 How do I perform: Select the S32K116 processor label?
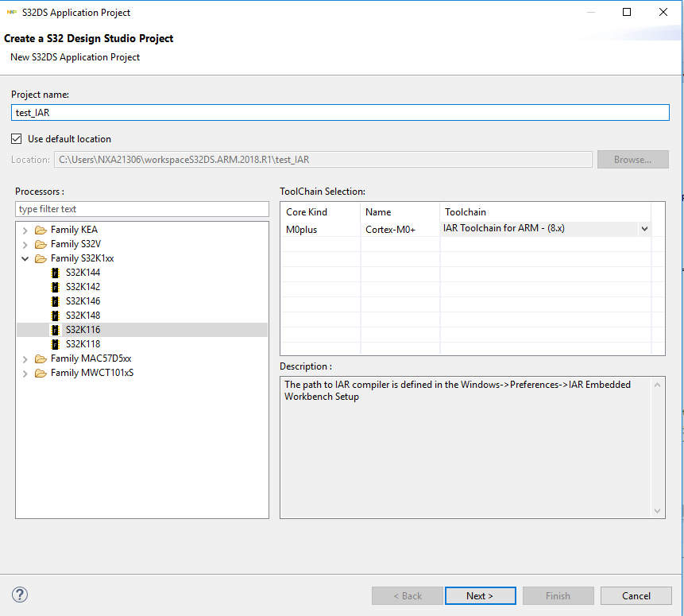pyautogui.click(x=83, y=330)
